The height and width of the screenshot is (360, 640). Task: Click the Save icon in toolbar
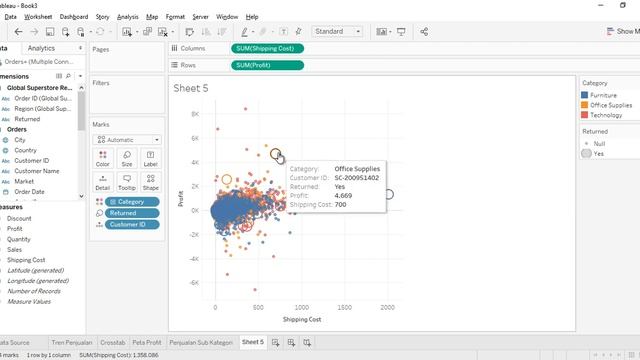pyautogui.click(x=50, y=32)
